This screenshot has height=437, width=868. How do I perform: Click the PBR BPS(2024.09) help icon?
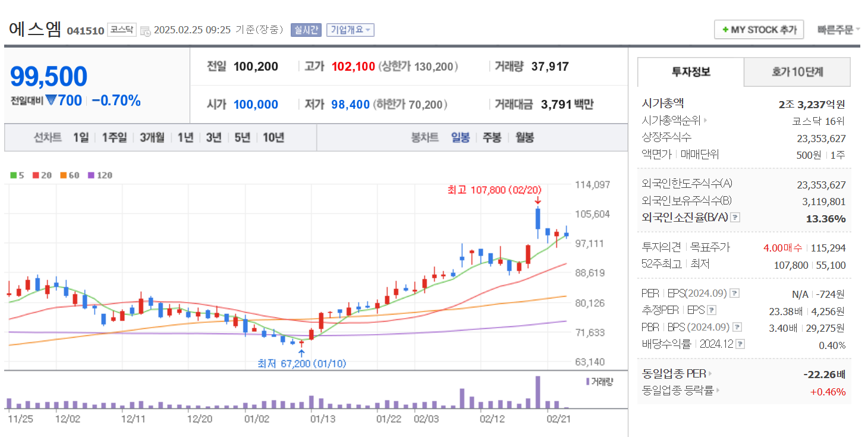[x=738, y=326]
